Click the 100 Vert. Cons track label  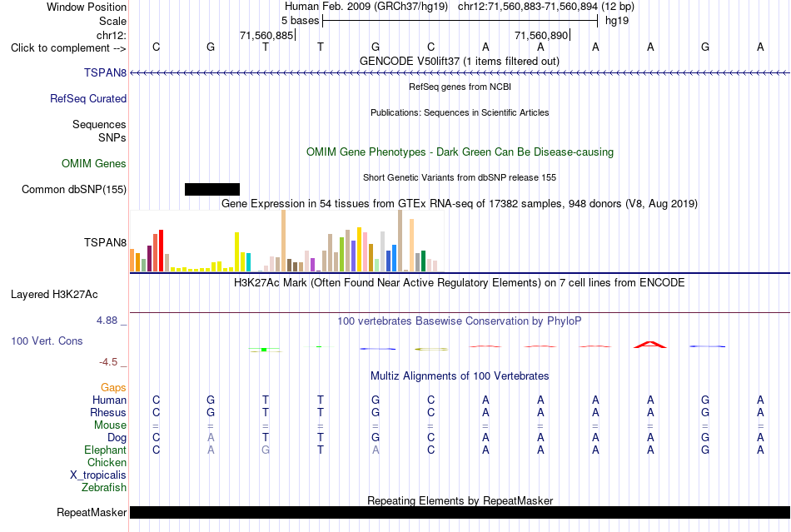pos(47,341)
